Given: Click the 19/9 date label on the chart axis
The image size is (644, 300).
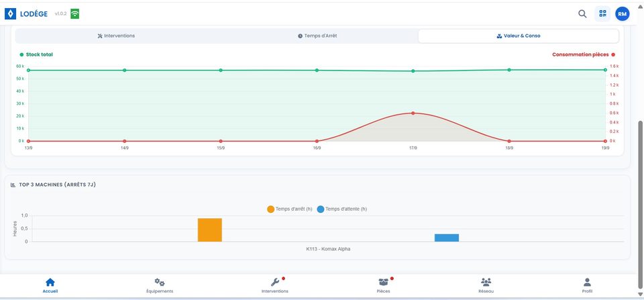Looking at the screenshot, I should point(605,148).
